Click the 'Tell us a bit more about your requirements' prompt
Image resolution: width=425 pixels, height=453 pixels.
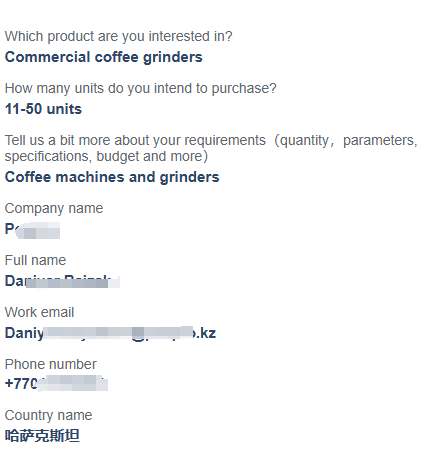(135, 140)
